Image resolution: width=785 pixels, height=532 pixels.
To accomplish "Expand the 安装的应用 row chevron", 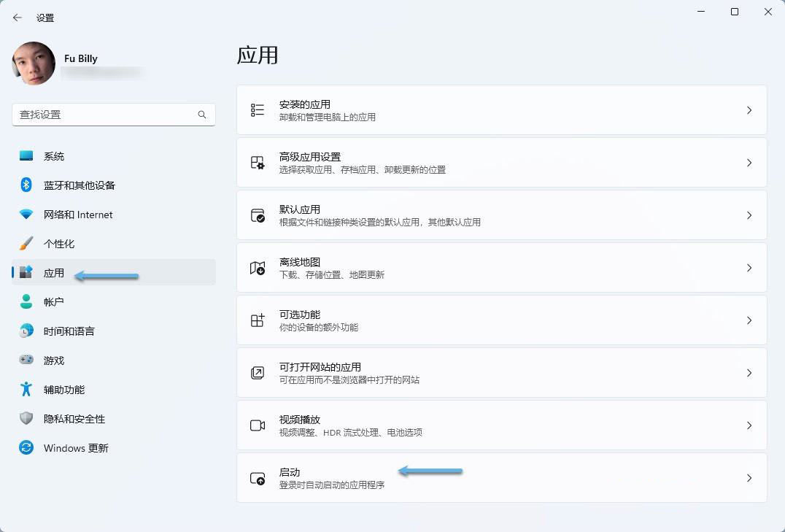I will 749,109.
